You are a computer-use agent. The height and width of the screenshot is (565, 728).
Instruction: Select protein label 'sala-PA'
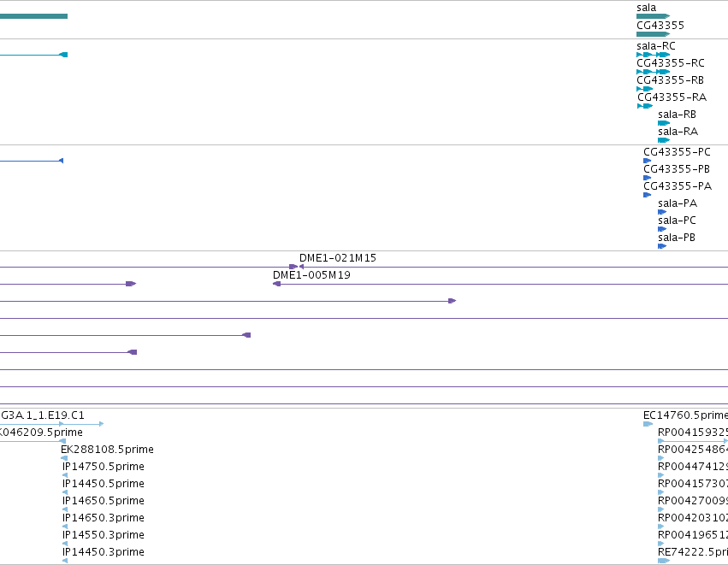[678, 203]
